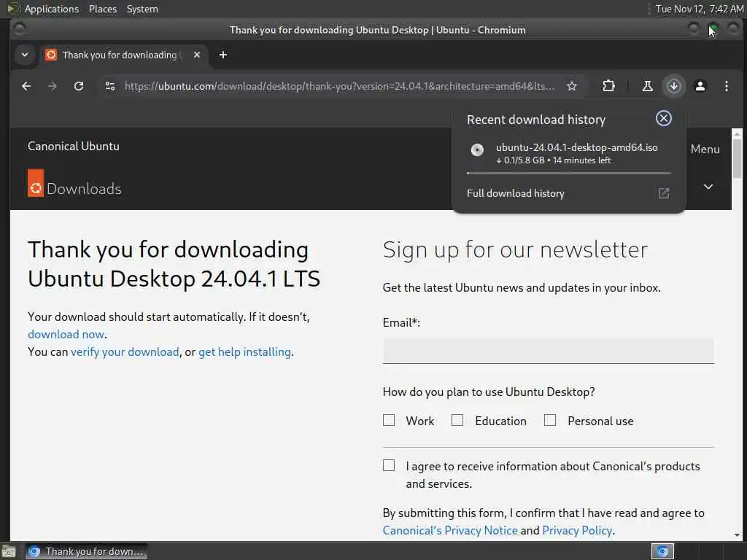Viewport: 747px width, 560px height.
Task: Open Chrome Labs flask icon
Action: click(x=647, y=86)
